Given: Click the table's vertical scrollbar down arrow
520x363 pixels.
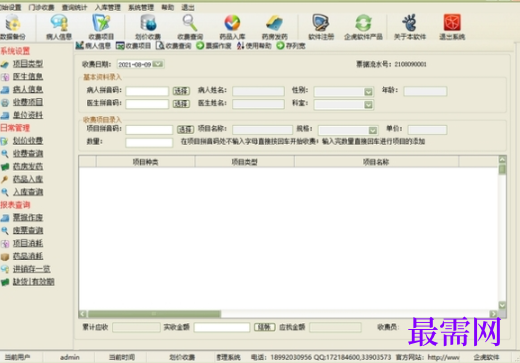Looking at the screenshot, I should 502,305.
